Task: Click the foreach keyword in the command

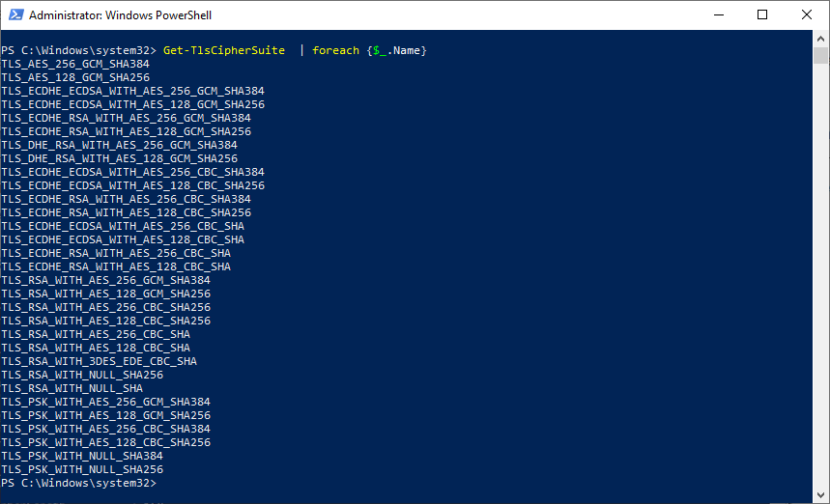Action: 335,50
